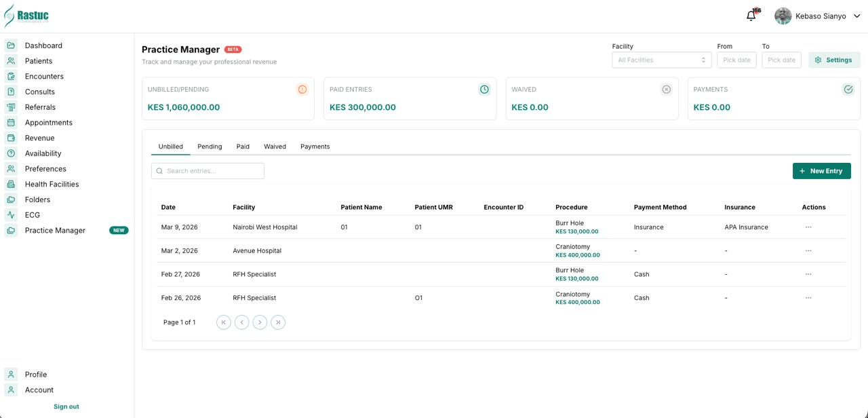
Task: Open the Appointments calendar icon
Action: 10,122
